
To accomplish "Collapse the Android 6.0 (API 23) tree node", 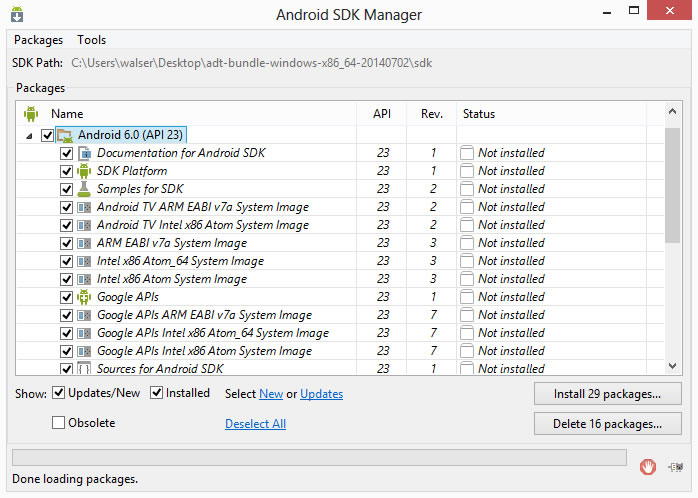I will [29, 136].
